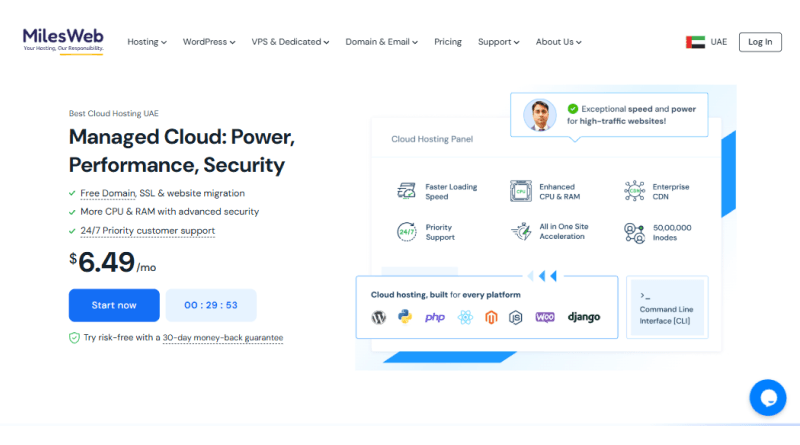Viewport: 800px width, 445px height.
Task: Click the Start now button
Action: (114, 305)
